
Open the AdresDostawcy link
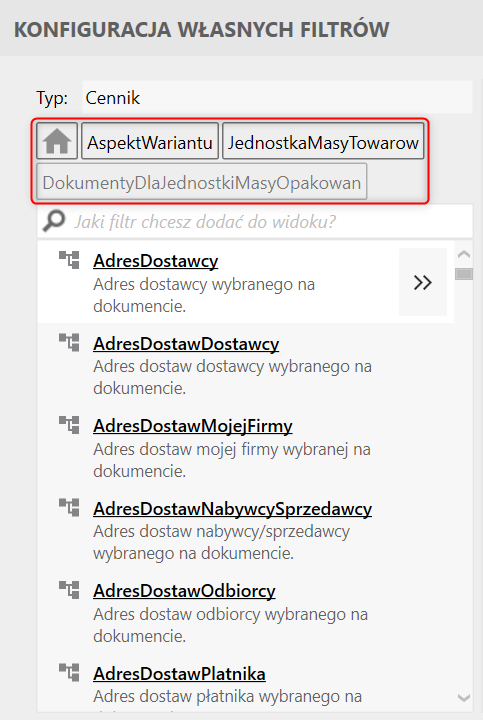point(156,261)
